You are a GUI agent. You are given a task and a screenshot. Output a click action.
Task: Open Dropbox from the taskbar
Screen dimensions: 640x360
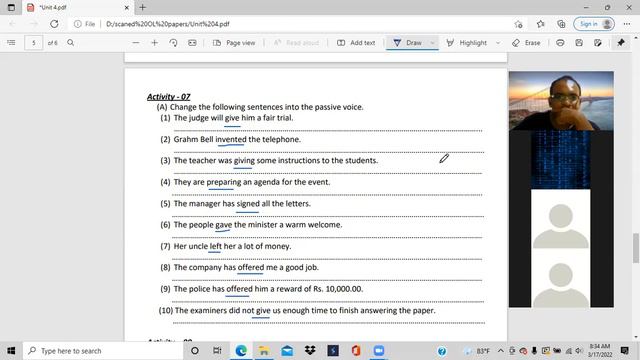(310, 351)
